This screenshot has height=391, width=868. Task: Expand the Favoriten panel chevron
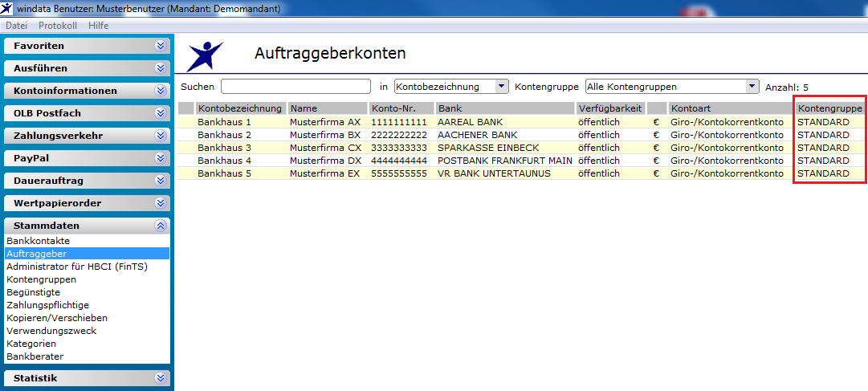pyautogui.click(x=161, y=46)
